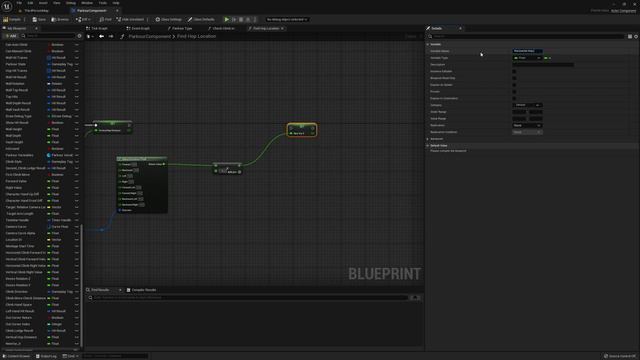This screenshot has width=640, height=360.
Task: Toggle visibility eye for Camera Curve variable
Action: [x=76, y=227]
